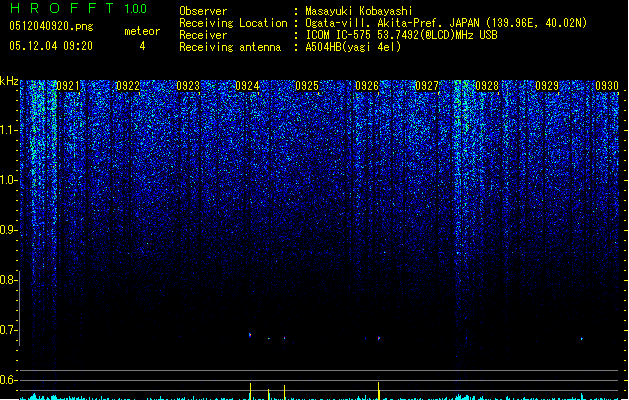Click the Receiving Location label
This screenshot has width=629, height=400.
233,23
